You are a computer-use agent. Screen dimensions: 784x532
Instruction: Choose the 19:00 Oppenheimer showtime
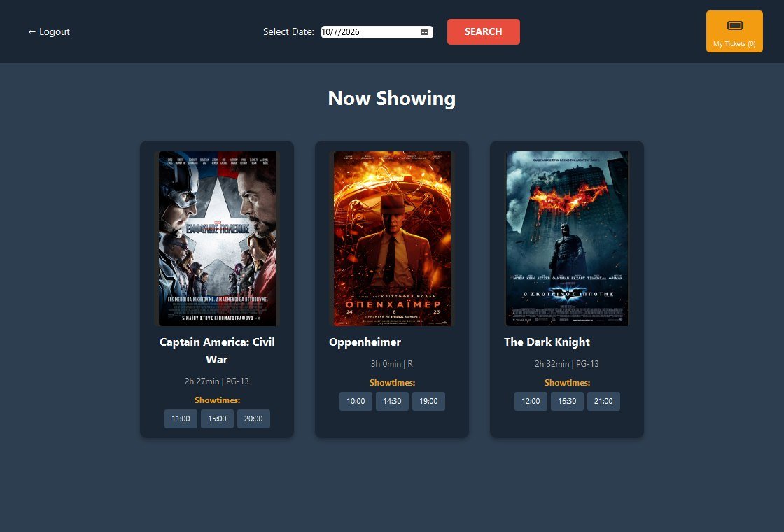click(x=428, y=401)
